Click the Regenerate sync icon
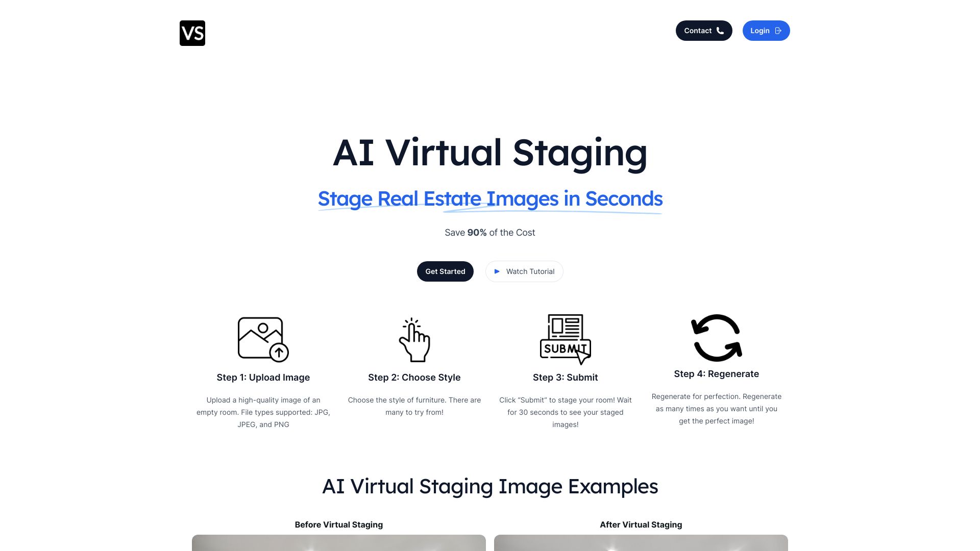The width and height of the screenshot is (980, 551). tap(716, 338)
